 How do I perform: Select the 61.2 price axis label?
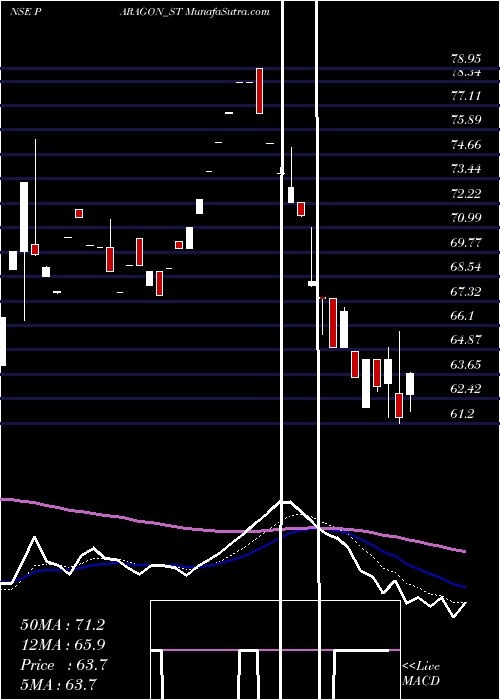point(462,413)
